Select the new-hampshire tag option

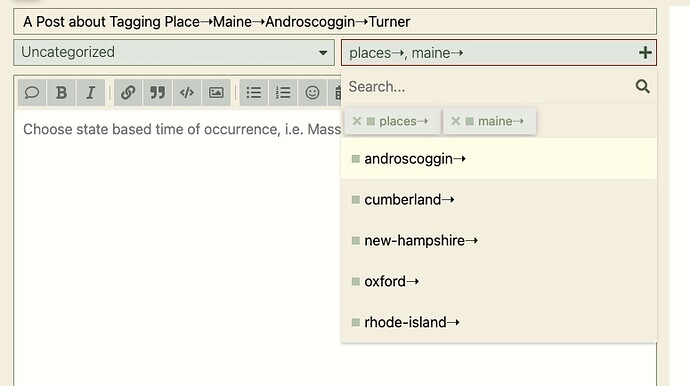pyautogui.click(x=499, y=240)
